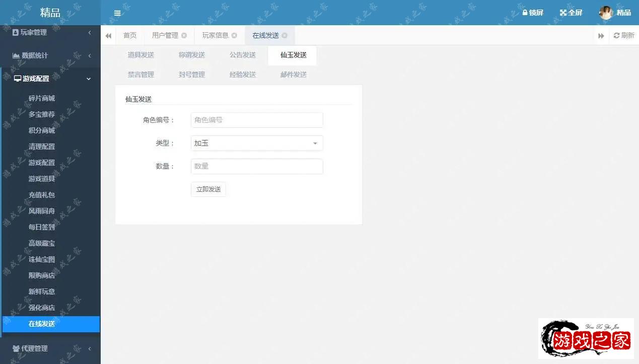Select 碎片商城 in the sidebar

point(42,98)
